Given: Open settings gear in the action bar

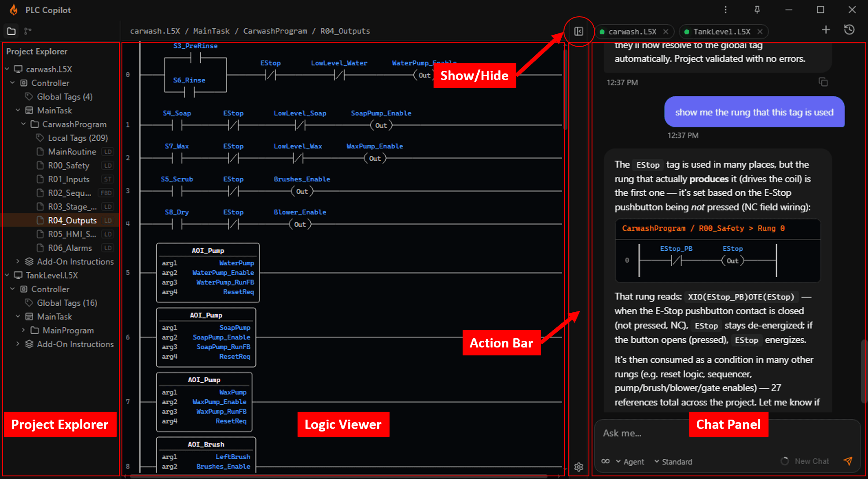Looking at the screenshot, I should point(579,467).
